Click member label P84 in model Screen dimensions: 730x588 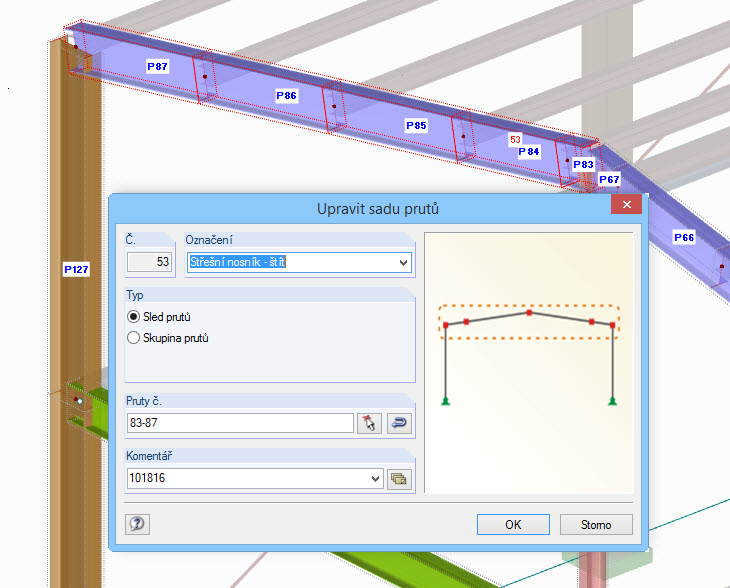click(529, 152)
